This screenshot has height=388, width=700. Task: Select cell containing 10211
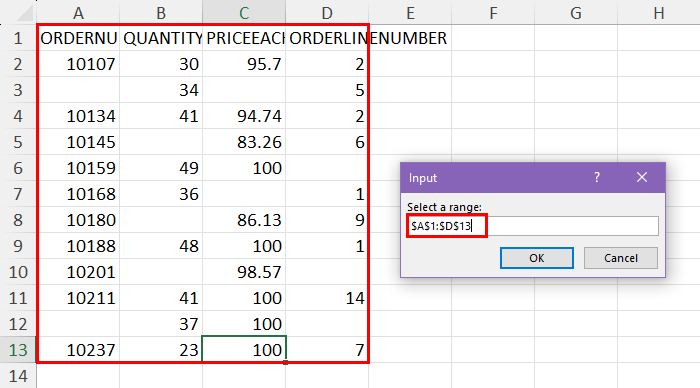tap(78, 298)
